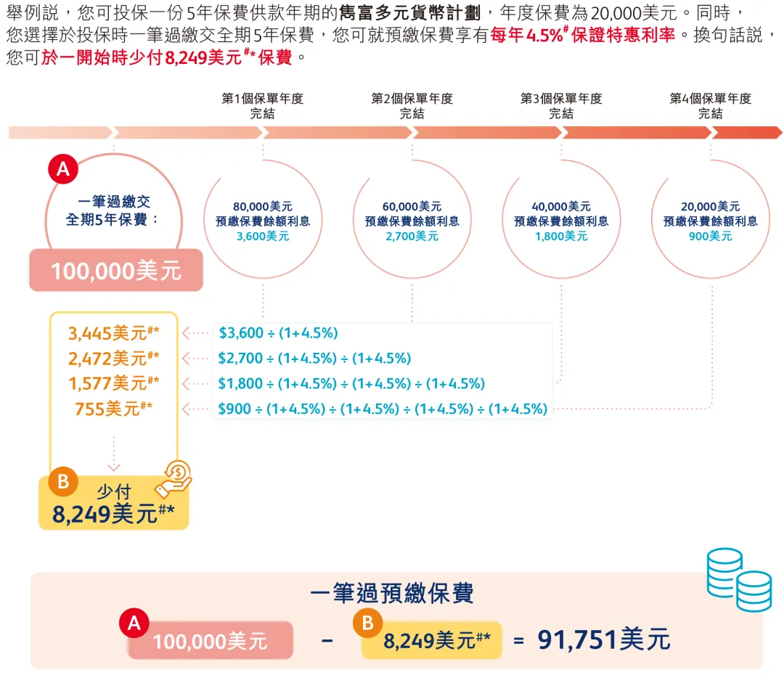Click the 91,751美元 result
Viewport: 784px width, 683px height.
tap(603, 639)
